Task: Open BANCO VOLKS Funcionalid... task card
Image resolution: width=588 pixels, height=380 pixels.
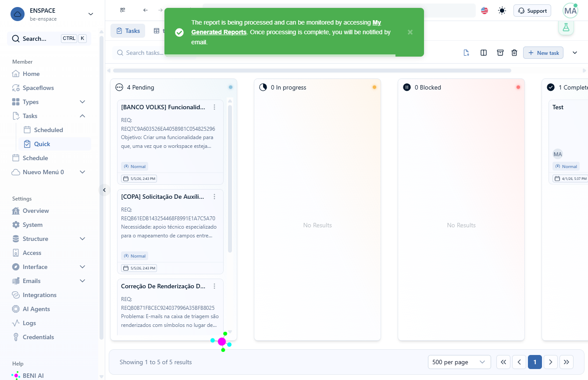Action: 170,142
